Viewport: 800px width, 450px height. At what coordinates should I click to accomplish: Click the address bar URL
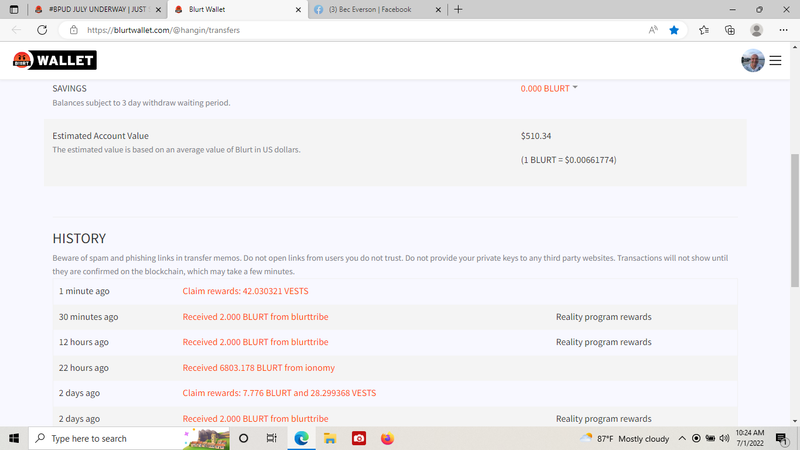tap(163, 30)
